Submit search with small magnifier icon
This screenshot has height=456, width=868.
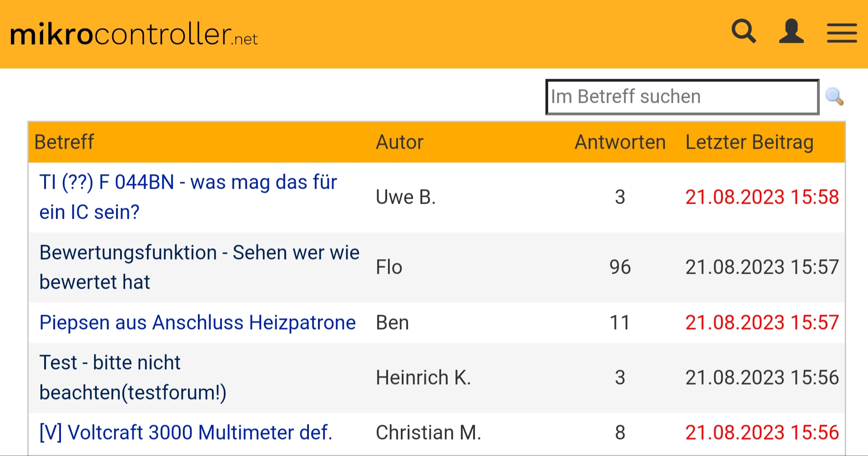834,96
